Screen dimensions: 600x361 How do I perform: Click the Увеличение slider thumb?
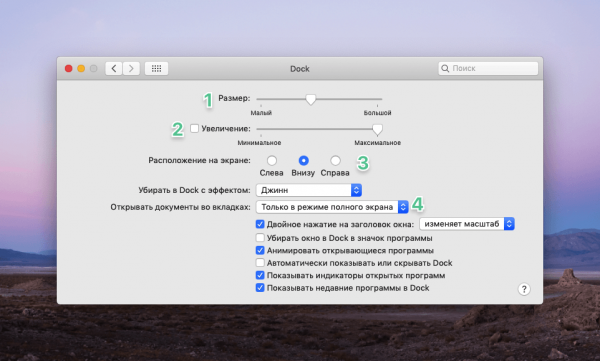377,130
